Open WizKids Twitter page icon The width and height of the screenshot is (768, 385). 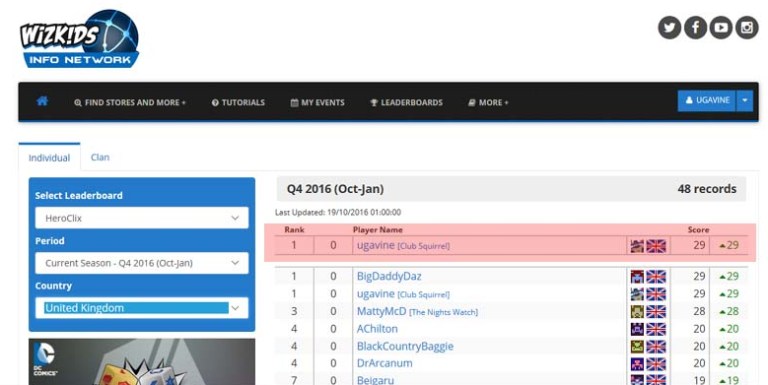[669, 27]
